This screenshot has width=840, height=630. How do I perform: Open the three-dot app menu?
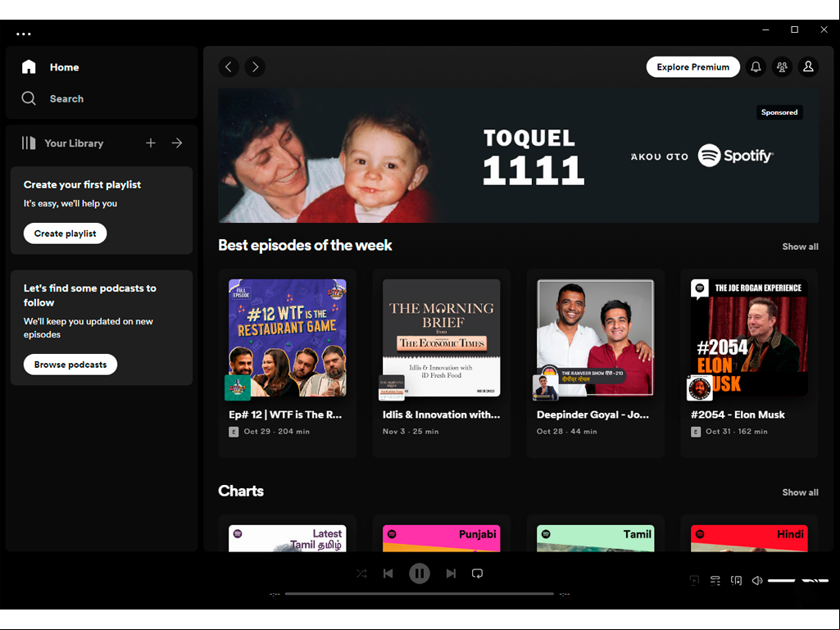[24, 34]
